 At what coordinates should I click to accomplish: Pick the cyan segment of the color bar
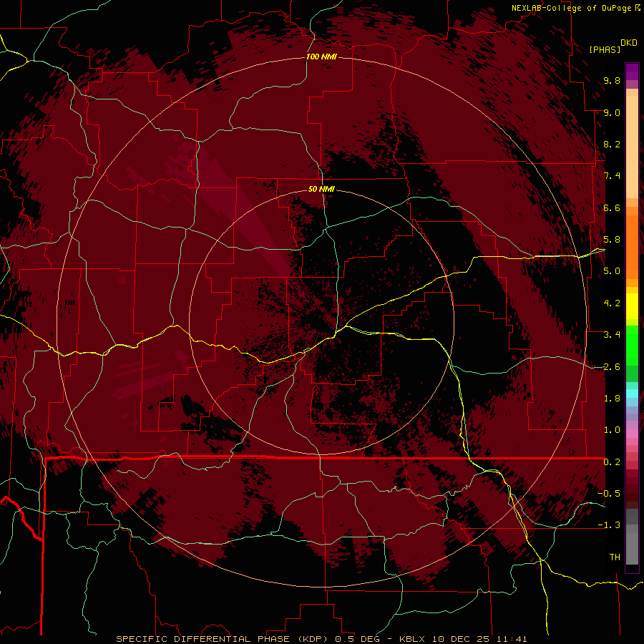(x=632, y=394)
